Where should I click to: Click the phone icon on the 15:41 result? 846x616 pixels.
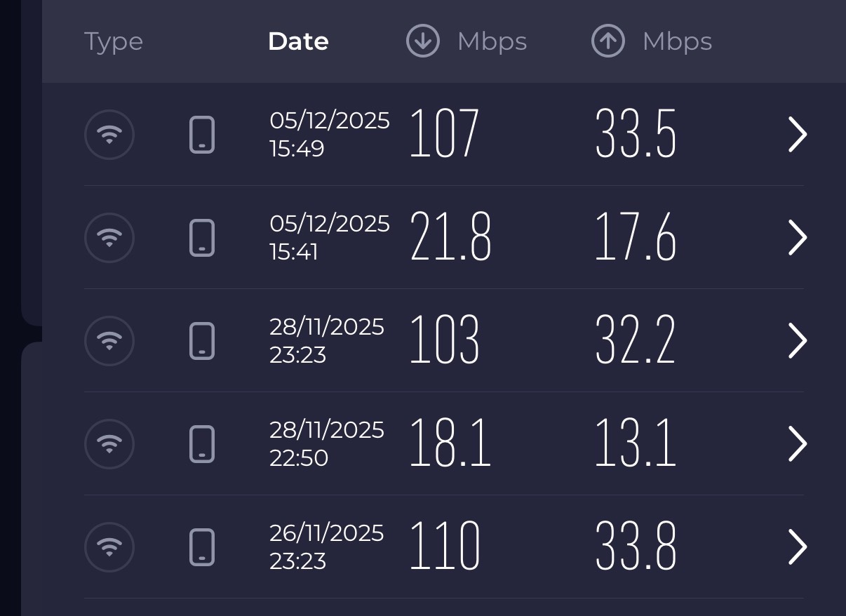point(202,238)
